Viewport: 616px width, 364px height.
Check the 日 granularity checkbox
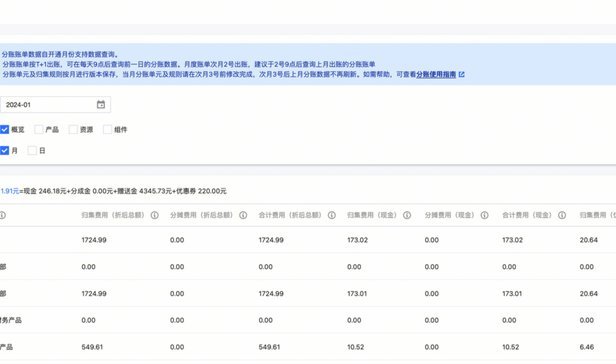click(32, 150)
